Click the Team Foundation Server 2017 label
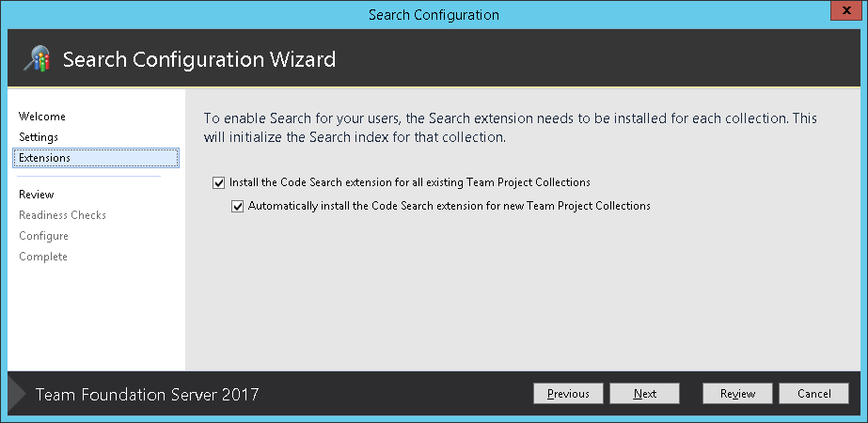 coord(148,394)
